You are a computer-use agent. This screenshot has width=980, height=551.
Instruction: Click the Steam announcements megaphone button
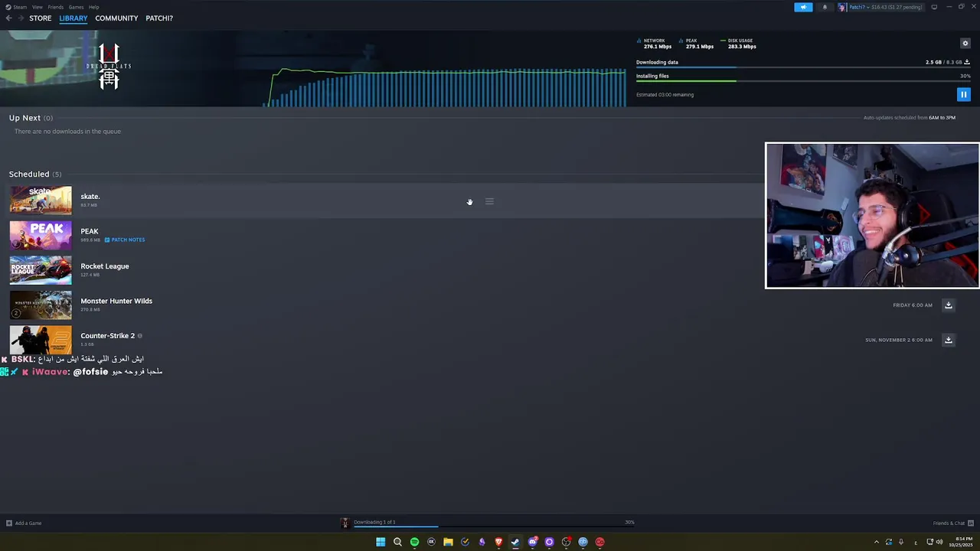tap(803, 7)
